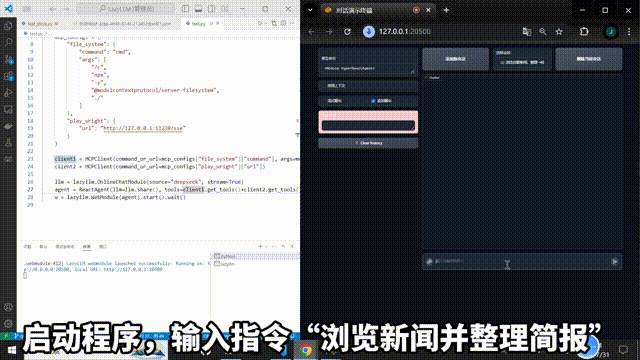This screenshot has width=640, height=360.
Task: Go forward in Chrome
Action: (x=329, y=31)
